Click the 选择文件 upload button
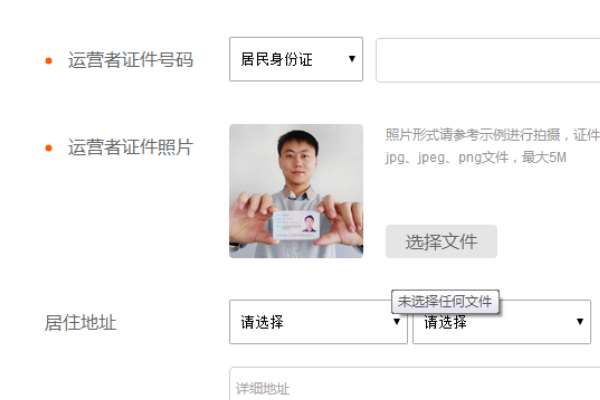 pos(441,242)
